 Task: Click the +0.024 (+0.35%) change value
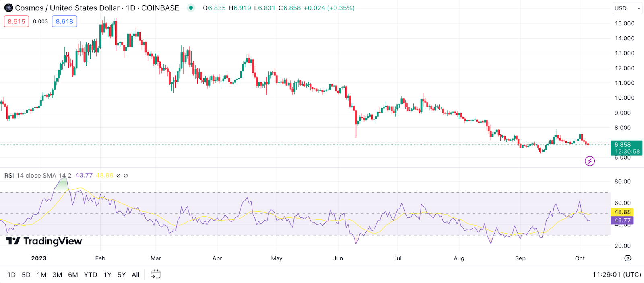(x=329, y=8)
